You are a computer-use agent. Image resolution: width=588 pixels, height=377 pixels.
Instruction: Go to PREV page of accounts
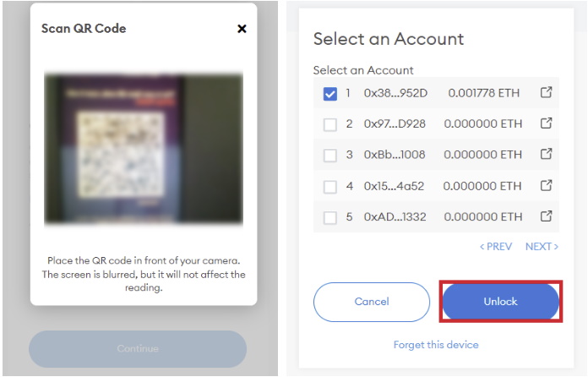(496, 247)
